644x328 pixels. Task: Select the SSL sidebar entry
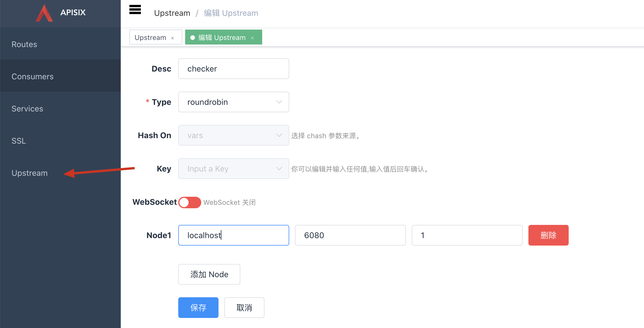tap(18, 141)
